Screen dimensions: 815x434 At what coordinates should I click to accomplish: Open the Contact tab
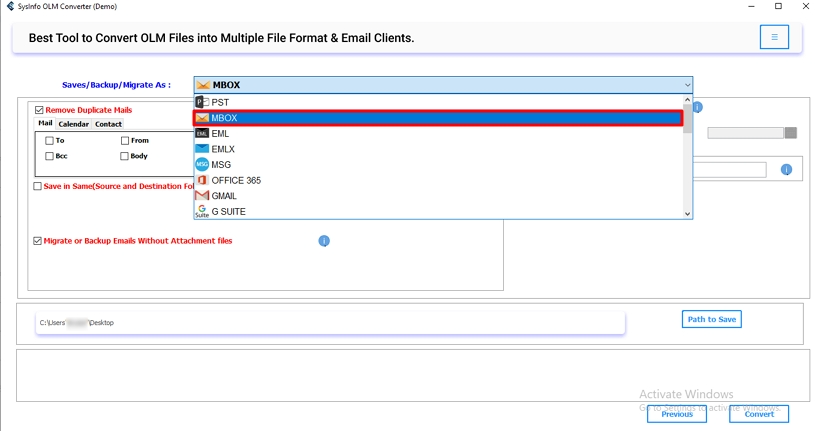[108, 124]
